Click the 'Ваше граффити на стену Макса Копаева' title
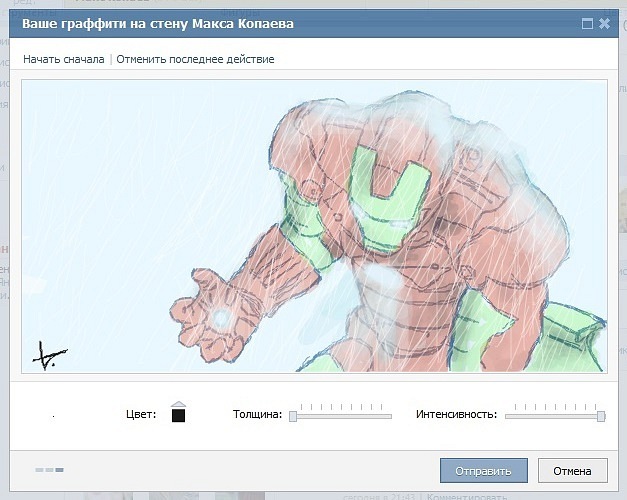 158,24
